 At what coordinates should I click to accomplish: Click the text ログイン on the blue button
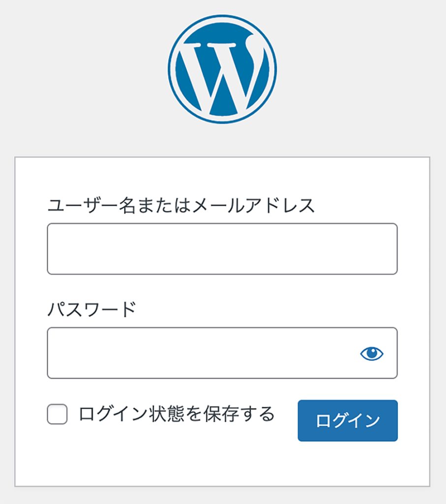tap(348, 421)
